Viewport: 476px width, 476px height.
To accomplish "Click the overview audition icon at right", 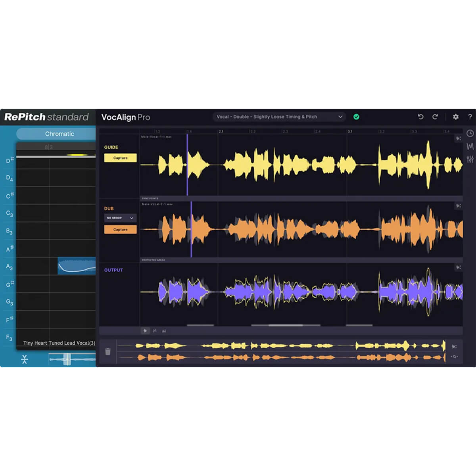I will [x=454, y=347].
